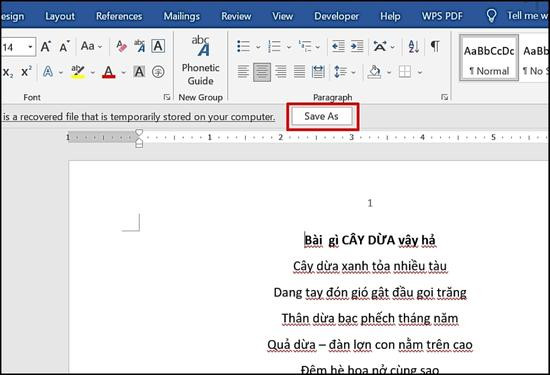Toggle character shading
The height and width of the screenshot is (375, 550).
click(139, 72)
